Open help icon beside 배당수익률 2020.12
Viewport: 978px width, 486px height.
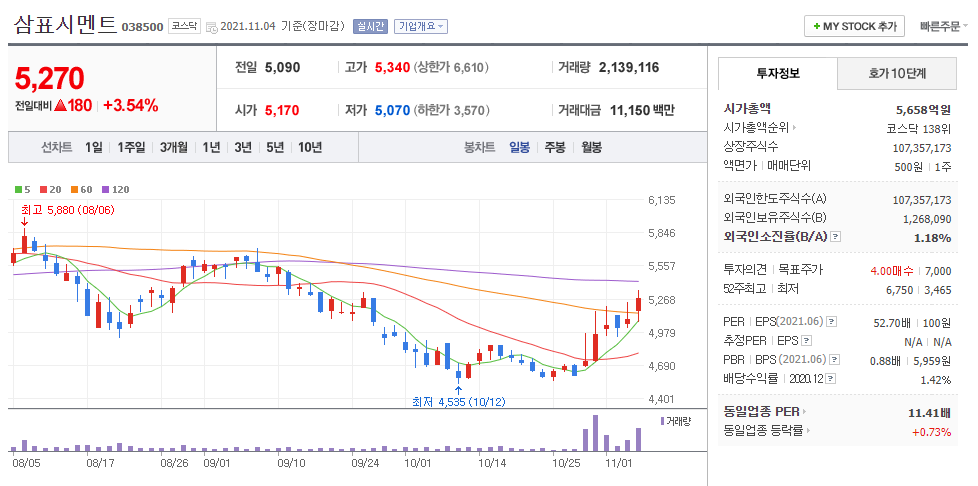point(831,379)
